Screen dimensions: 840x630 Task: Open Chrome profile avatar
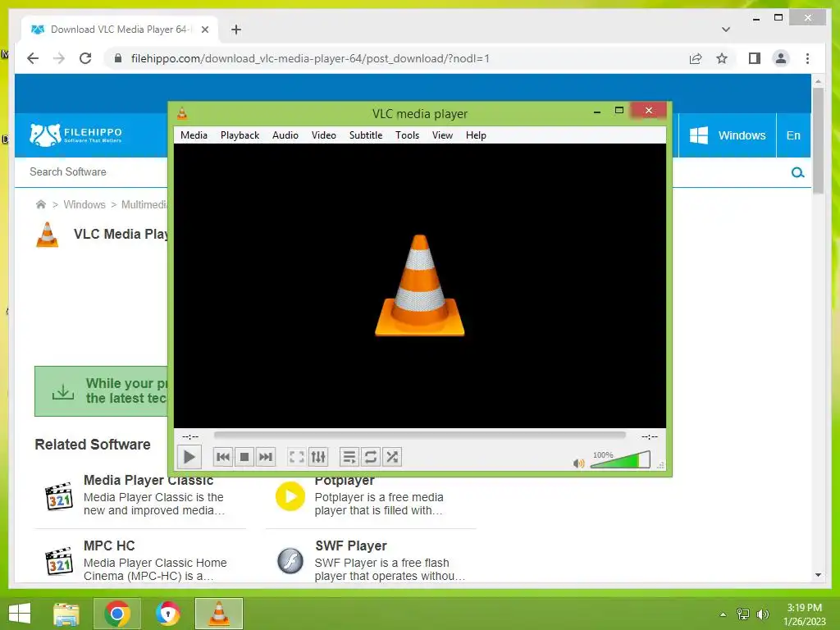click(781, 58)
